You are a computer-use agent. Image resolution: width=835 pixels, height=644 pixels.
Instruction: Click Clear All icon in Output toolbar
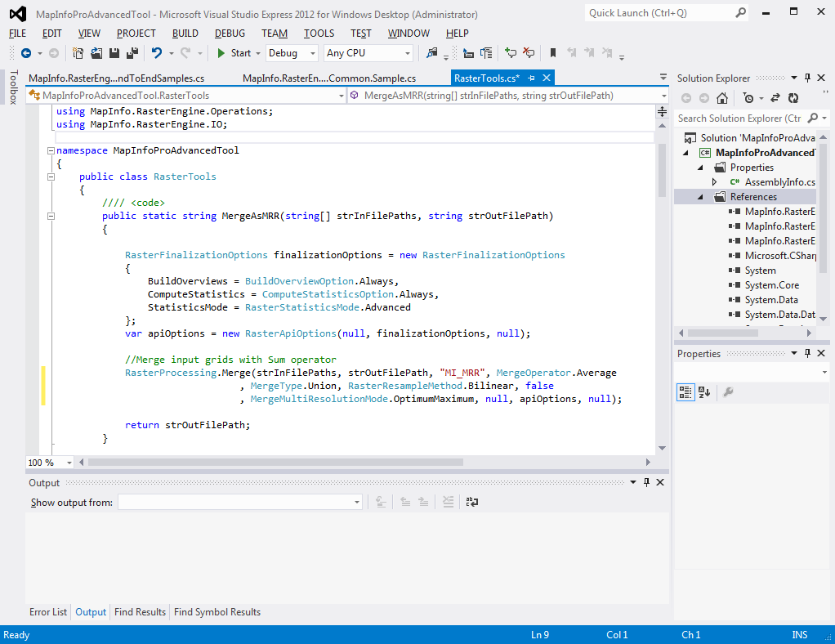449,502
